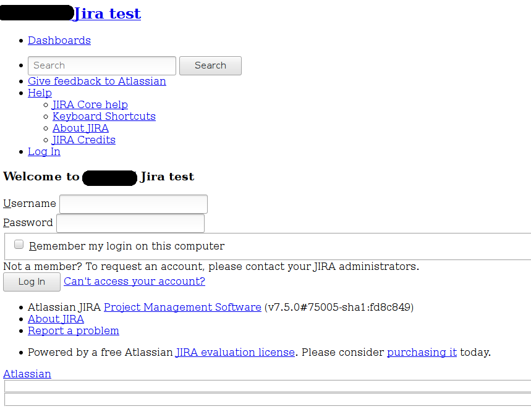Open Can't access your account link

click(134, 281)
